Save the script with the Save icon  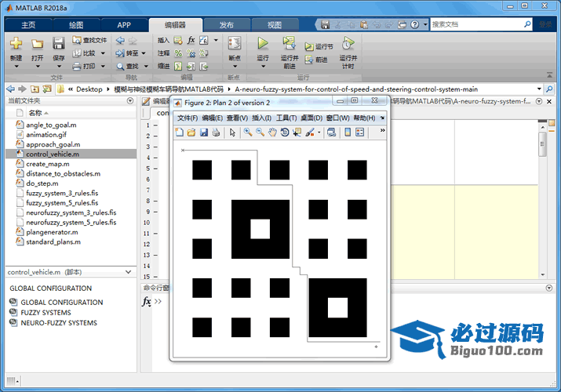pos(58,43)
